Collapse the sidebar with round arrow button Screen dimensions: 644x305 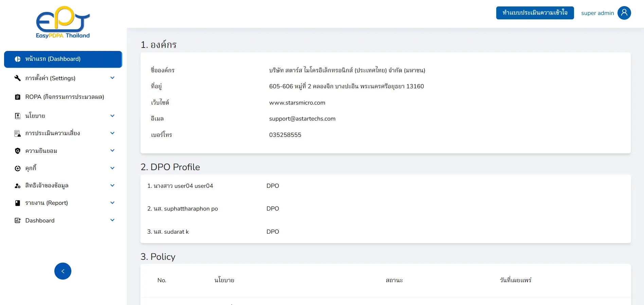coord(63,271)
